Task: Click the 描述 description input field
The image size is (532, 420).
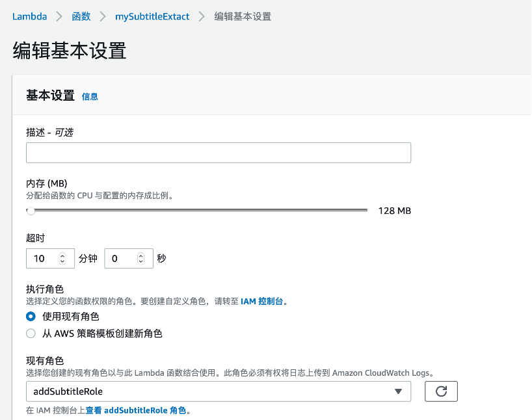Action: point(219,153)
